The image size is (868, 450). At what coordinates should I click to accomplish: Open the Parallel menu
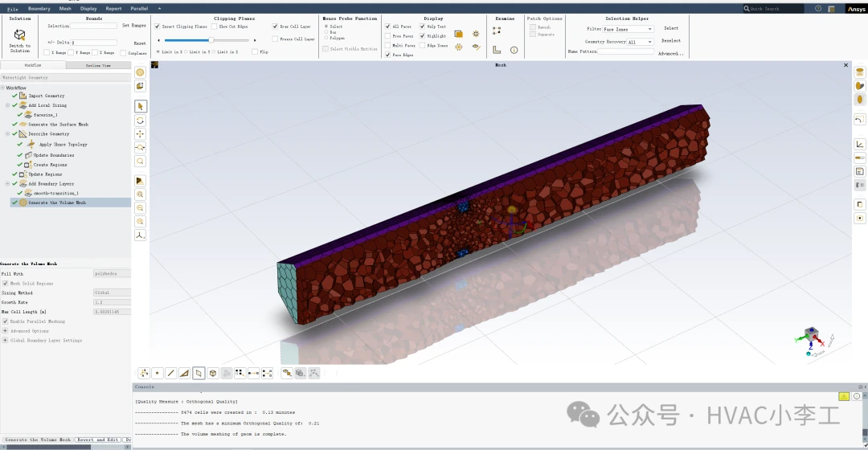click(139, 9)
